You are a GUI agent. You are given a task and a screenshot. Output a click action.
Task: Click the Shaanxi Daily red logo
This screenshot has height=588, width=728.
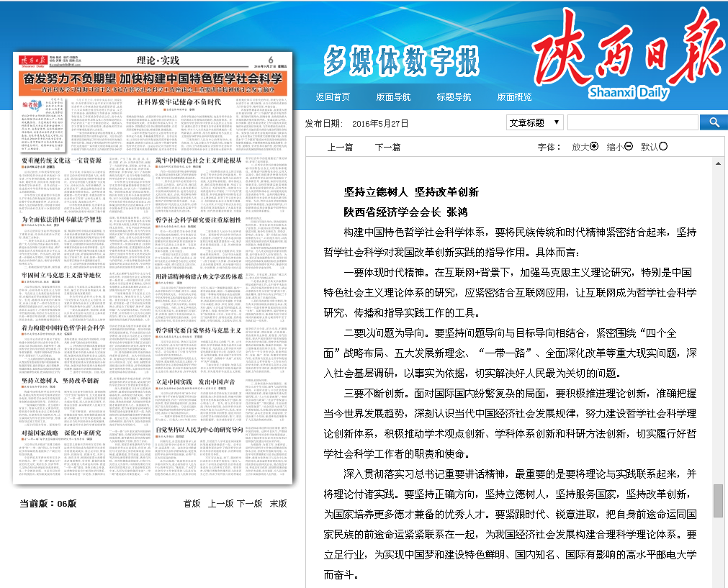click(x=628, y=53)
